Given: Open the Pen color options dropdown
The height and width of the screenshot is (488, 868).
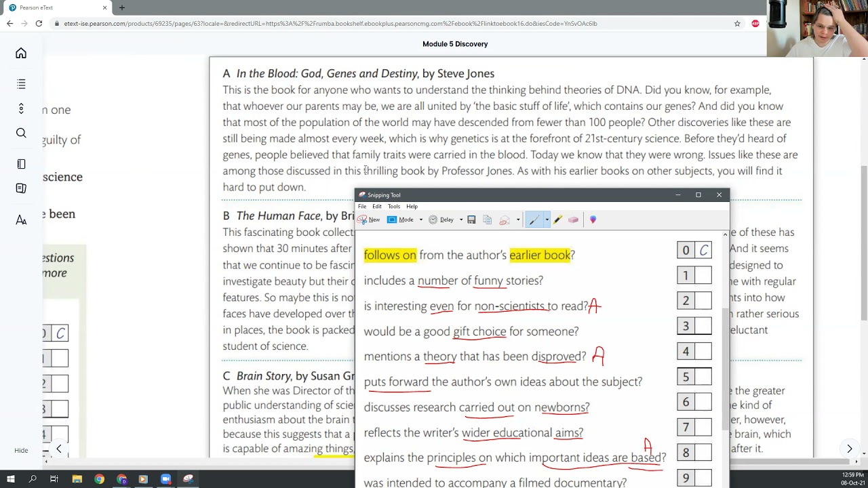Looking at the screenshot, I should (x=547, y=220).
